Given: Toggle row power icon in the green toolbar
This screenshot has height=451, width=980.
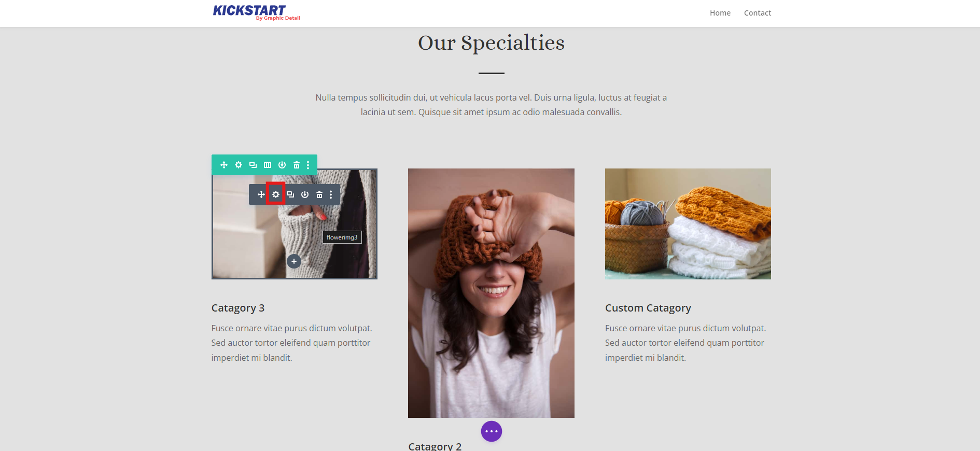Looking at the screenshot, I should (282, 165).
